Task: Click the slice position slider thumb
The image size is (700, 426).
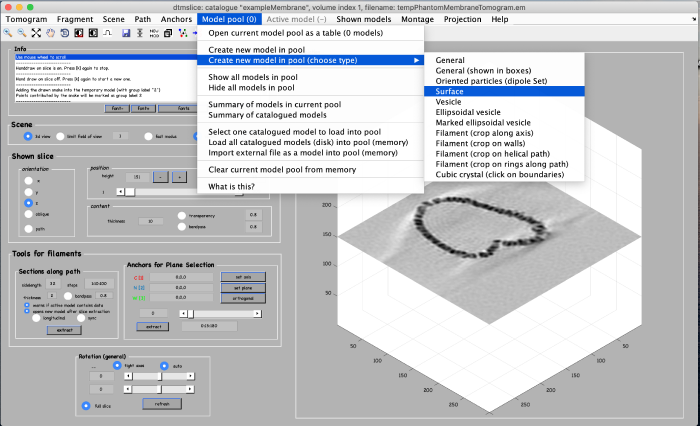Action: coord(129,192)
